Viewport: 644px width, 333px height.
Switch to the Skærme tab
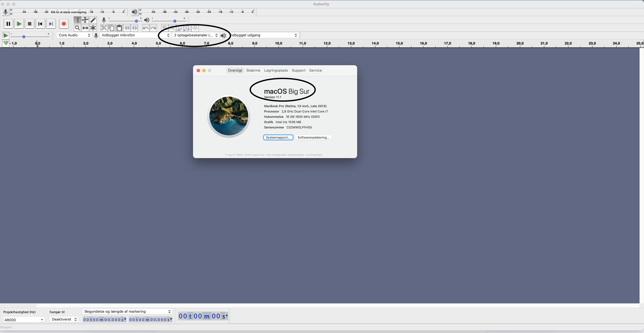pos(253,70)
